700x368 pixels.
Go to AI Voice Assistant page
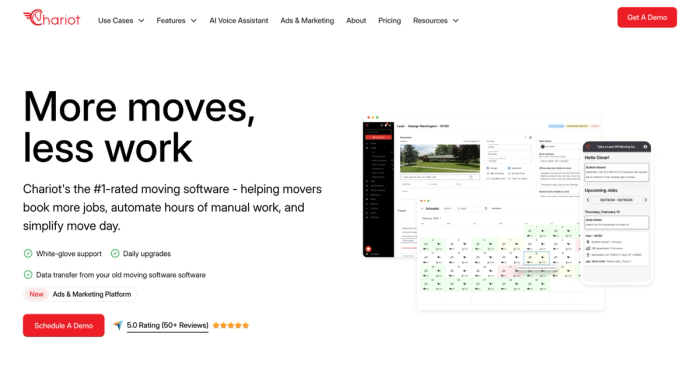(239, 21)
